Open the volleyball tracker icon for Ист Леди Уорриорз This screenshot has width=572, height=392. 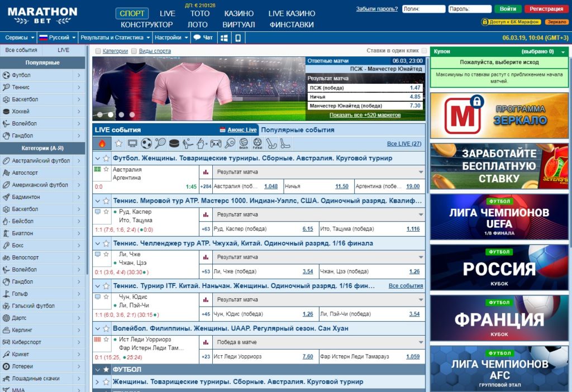click(x=97, y=340)
